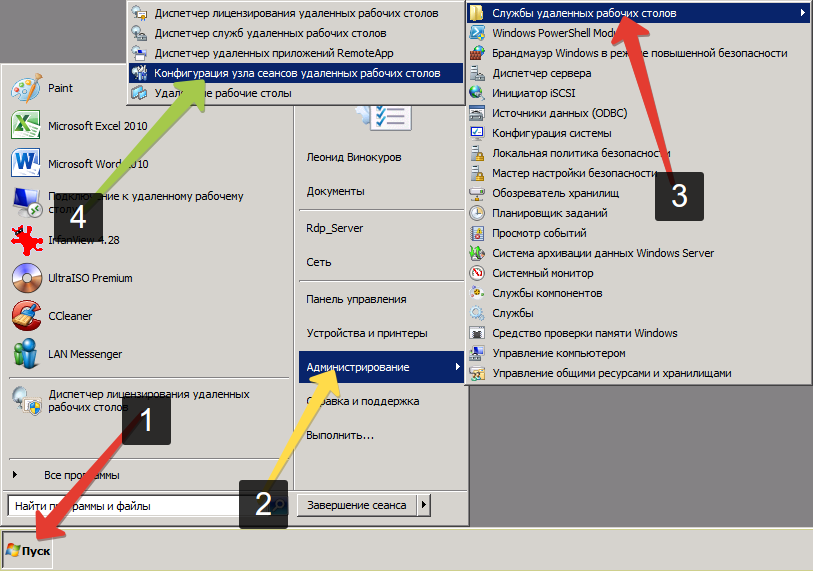Click the pinned licensing manager icon in Start menu
Screen dimensions: 813x571
click(x=27, y=401)
